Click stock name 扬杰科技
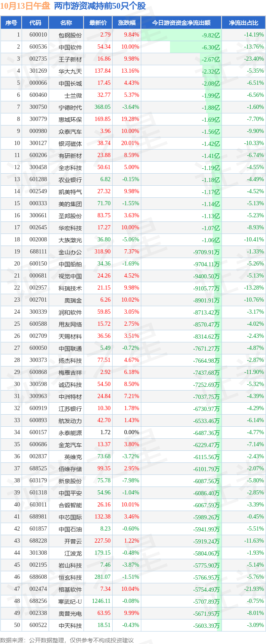Screen dimensions: 266x644 (70, 360)
